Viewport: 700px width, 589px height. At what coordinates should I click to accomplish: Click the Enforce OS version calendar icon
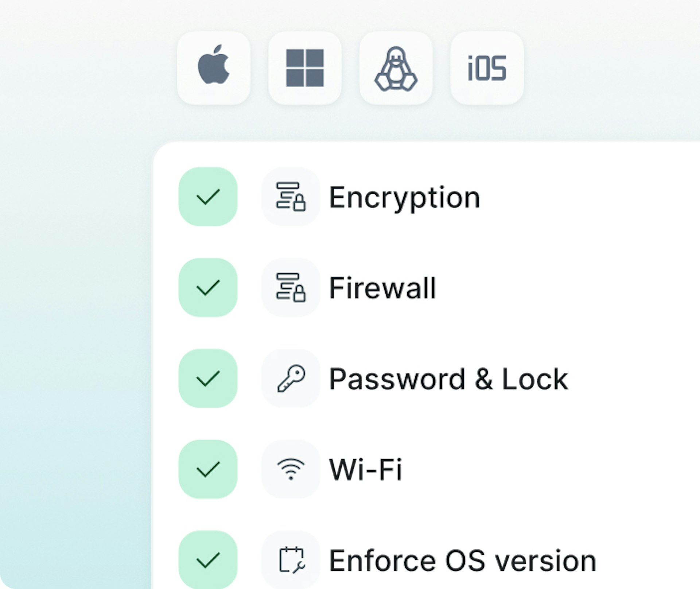tap(291, 560)
